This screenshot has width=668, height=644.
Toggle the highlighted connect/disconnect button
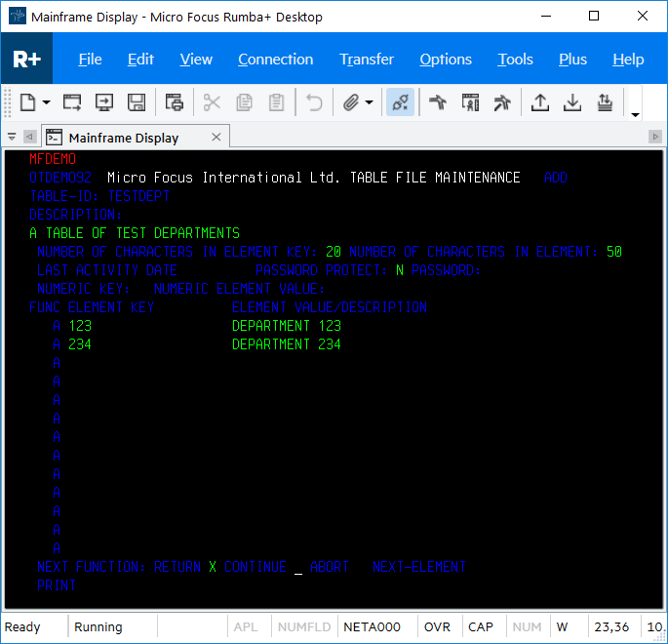click(x=400, y=102)
